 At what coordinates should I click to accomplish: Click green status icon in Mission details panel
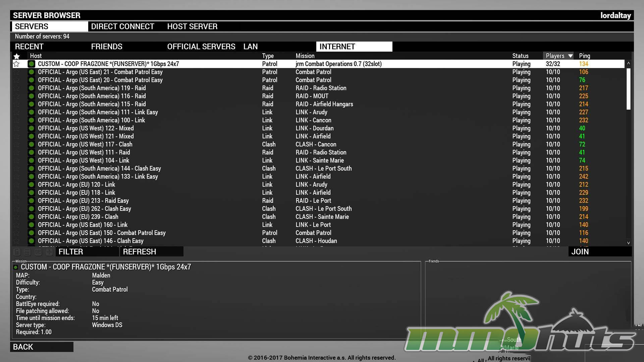coord(15,267)
